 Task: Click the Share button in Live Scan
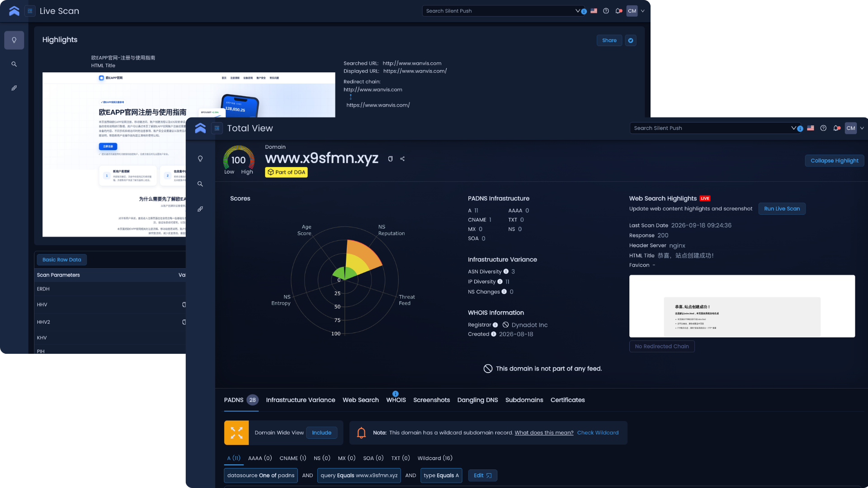coord(609,40)
